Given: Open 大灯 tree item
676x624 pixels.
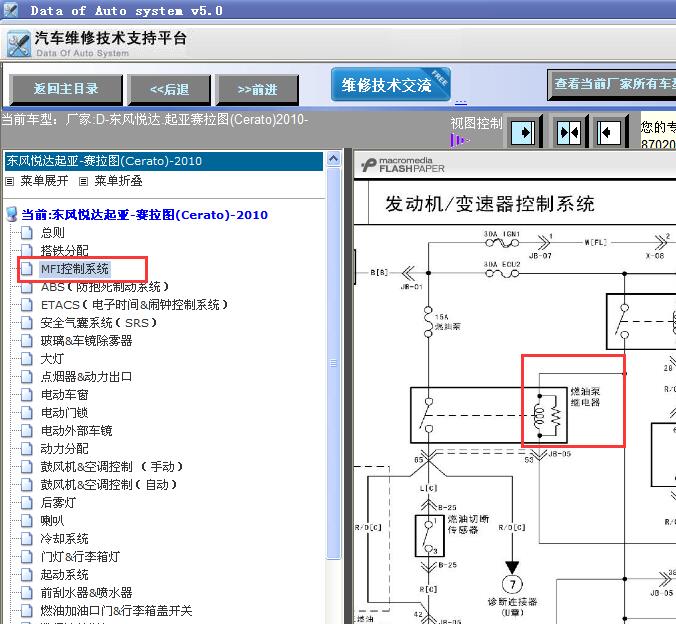Looking at the screenshot, I should point(52,359).
